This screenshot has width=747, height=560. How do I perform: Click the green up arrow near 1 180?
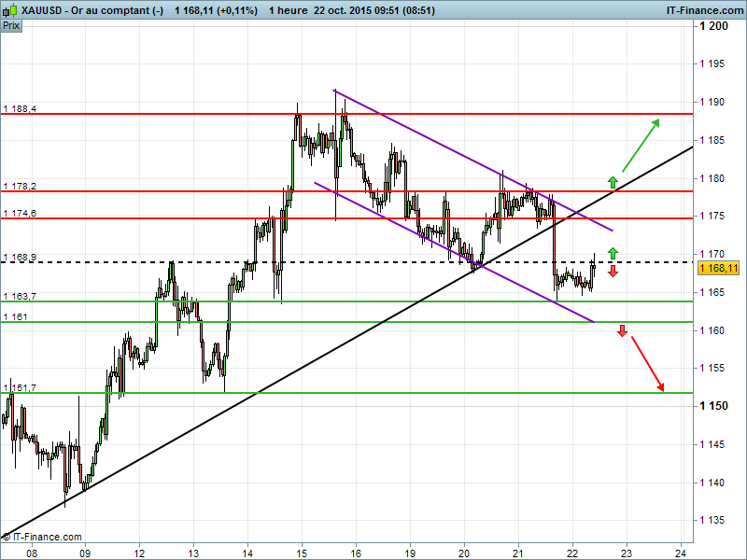tap(613, 182)
